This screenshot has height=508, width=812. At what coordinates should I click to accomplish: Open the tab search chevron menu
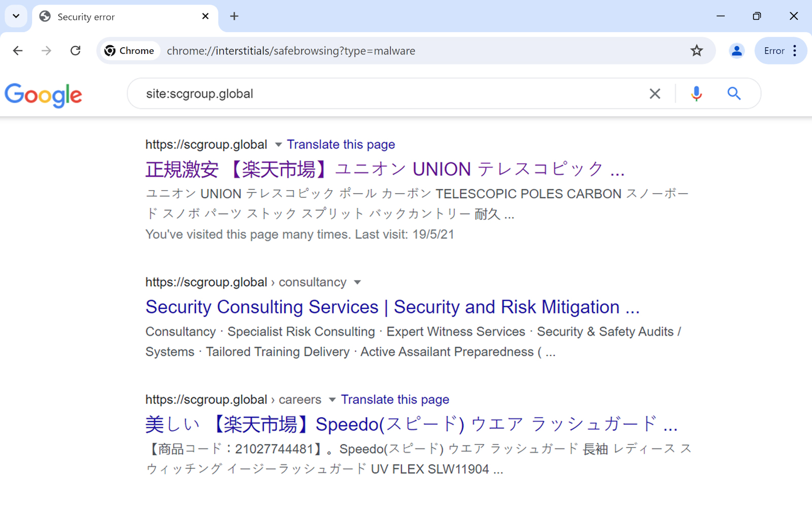click(x=15, y=16)
